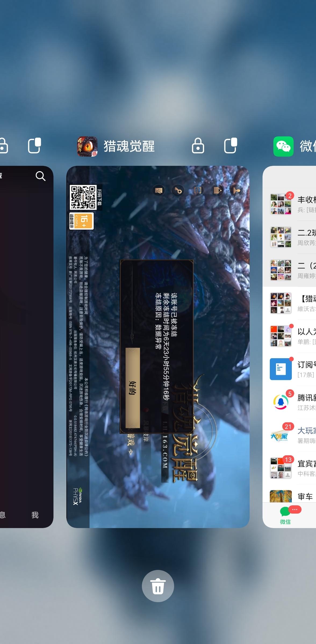
Task: Open the 以人 chat from 单鹏
Action: coord(289,336)
